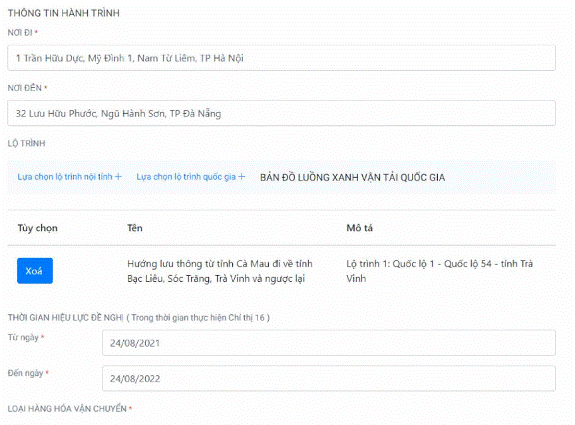The height and width of the screenshot is (425, 575).
Task: Select the 'Tên' column header
Action: tap(135, 228)
